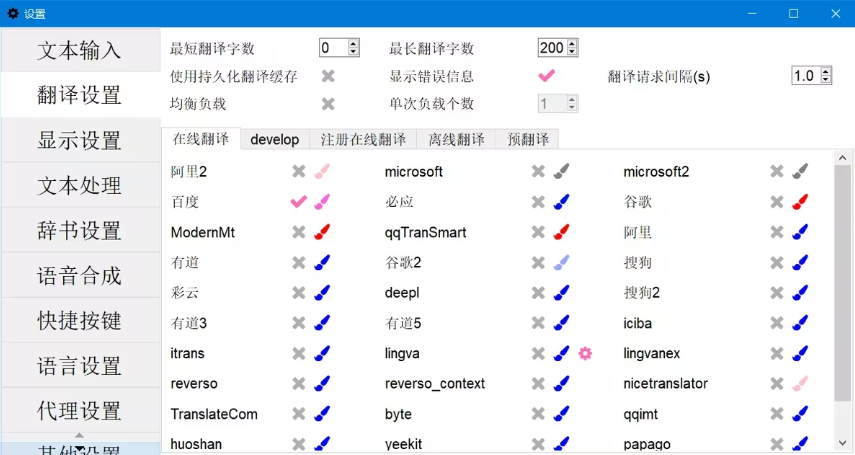Viewport: 855px width, 455px height.
Task: Click the brush icon for itrans
Action: (x=322, y=354)
